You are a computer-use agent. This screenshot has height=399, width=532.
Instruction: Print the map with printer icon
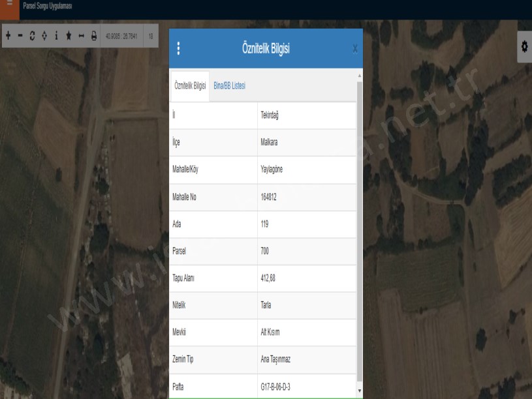94,35
